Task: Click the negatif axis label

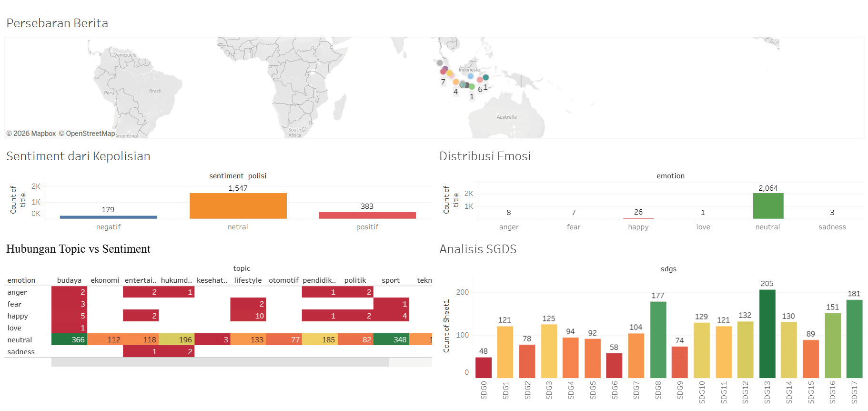Action: (108, 227)
